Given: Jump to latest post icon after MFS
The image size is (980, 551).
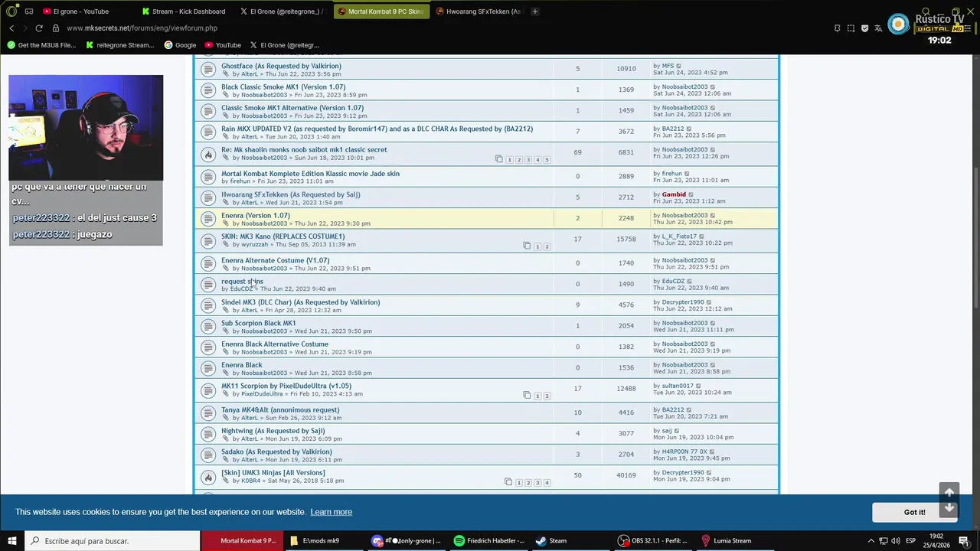Looking at the screenshot, I should (678, 66).
